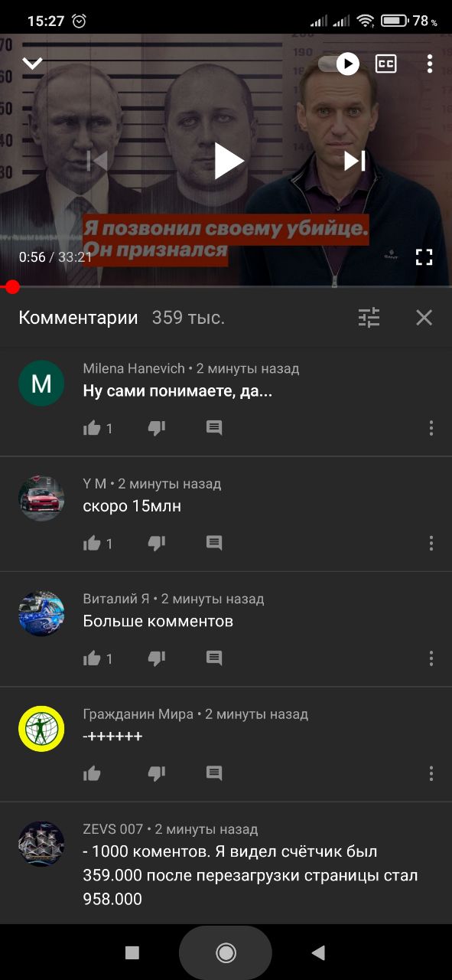The height and width of the screenshot is (980, 452).
Task: Open the ZEVS 007 channel name
Action: pos(113,829)
